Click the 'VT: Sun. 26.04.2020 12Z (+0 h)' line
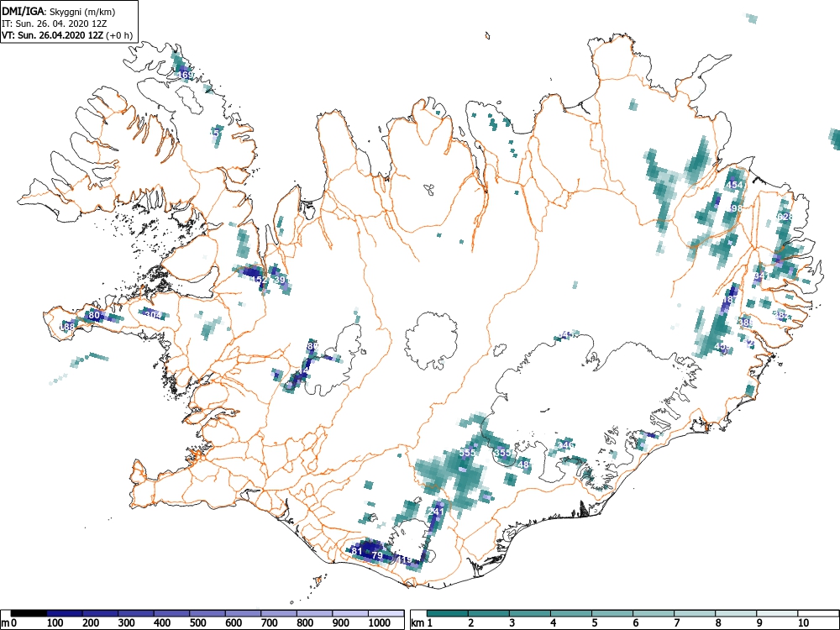 click(x=67, y=35)
